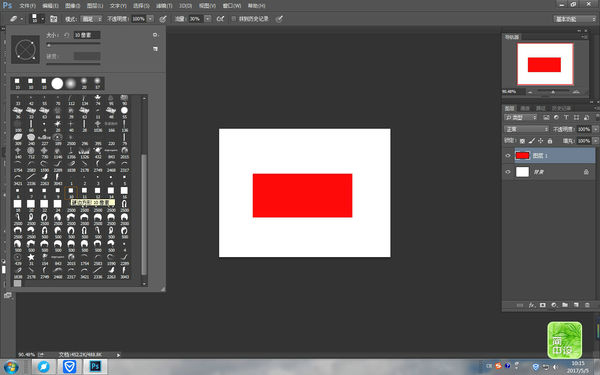Image resolution: width=600 pixels, height=375 pixels.
Task: Open the Layer (L) menu
Action: (95, 6)
